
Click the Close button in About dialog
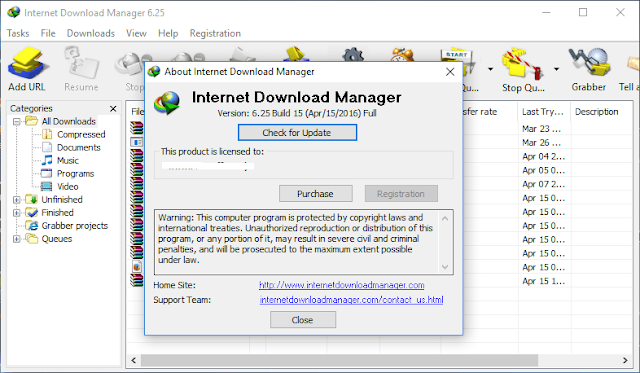pyautogui.click(x=303, y=320)
